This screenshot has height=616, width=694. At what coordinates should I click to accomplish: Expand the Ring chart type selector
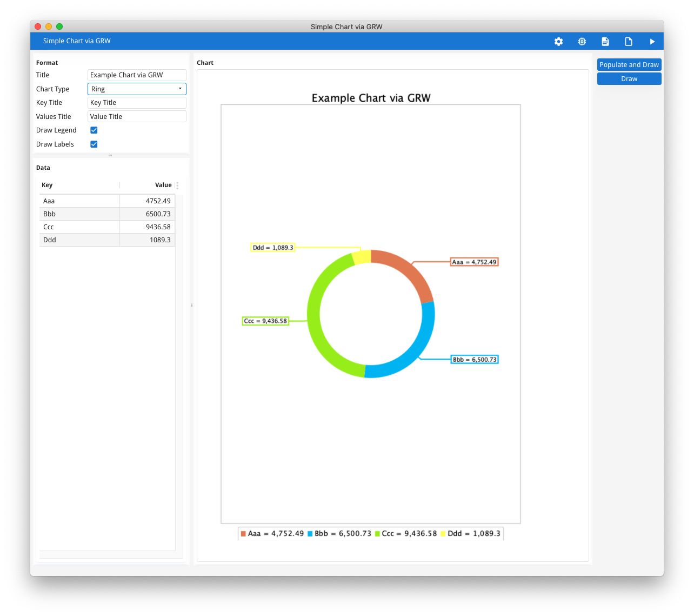[x=179, y=89]
